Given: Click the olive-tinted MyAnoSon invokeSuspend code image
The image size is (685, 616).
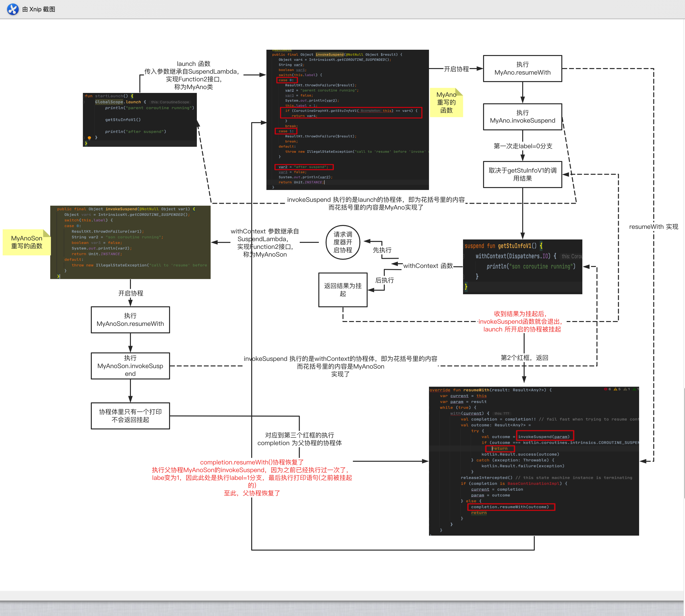Looking at the screenshot, I should point(130,242).
